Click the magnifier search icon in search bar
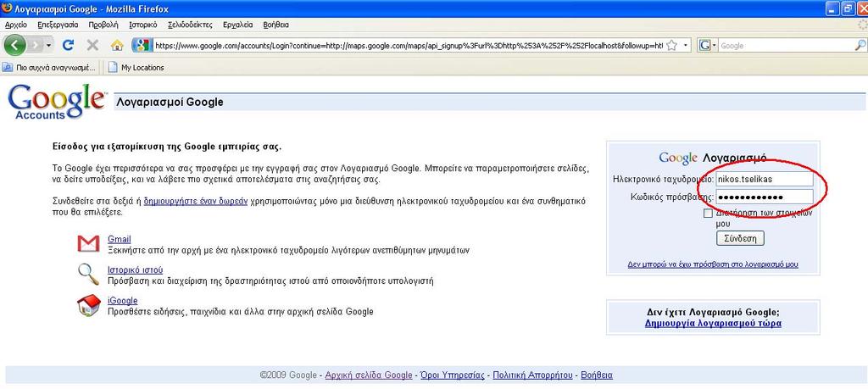The width and height of the screenshot is (868, 389). pos(861,46)
